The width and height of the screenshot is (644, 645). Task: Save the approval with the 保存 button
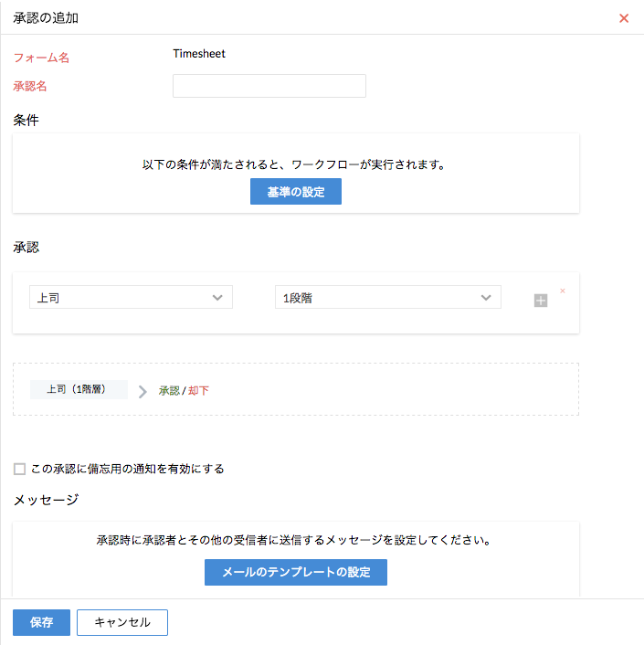pos(41,622)
